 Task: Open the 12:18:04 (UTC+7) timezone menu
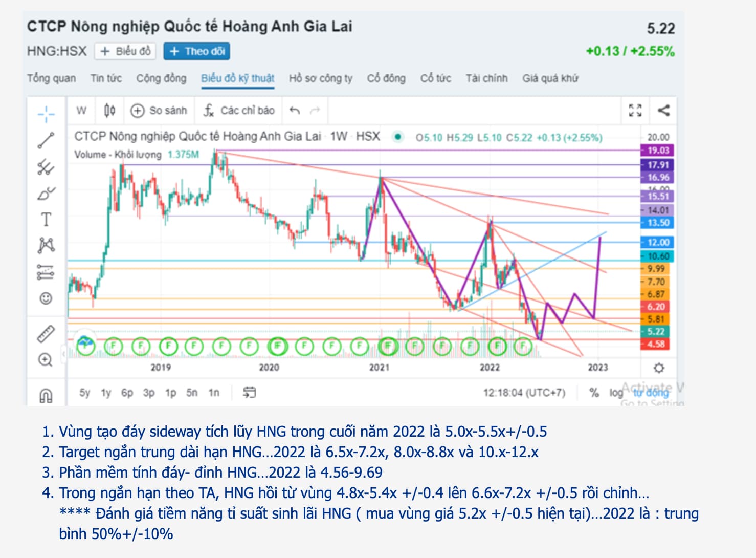524,393
